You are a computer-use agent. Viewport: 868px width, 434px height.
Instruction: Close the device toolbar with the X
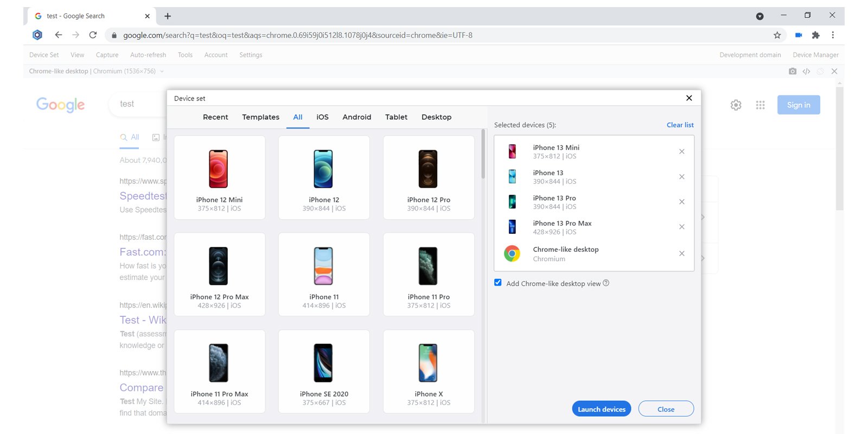pyautogui.click(x=834, y=71)
